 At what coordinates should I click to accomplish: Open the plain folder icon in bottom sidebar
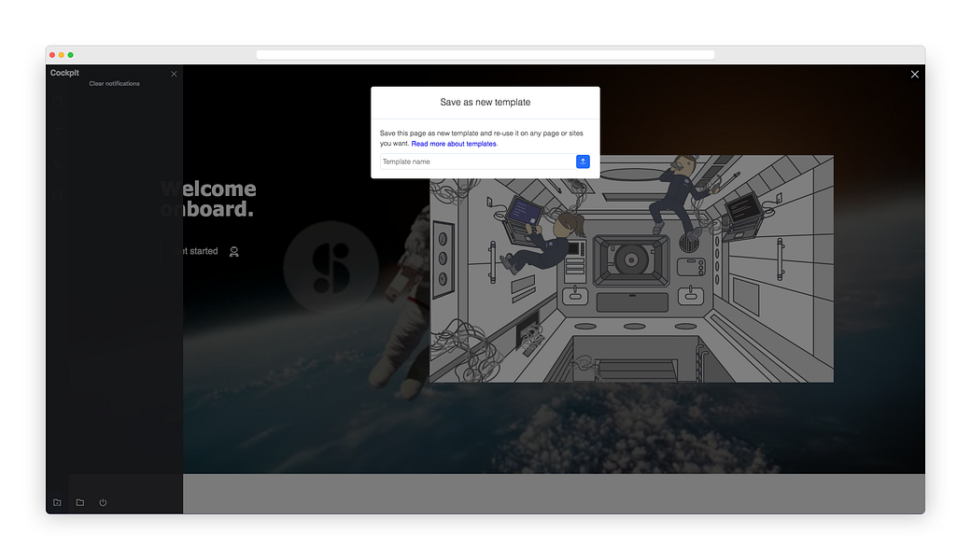pos(80,502)
